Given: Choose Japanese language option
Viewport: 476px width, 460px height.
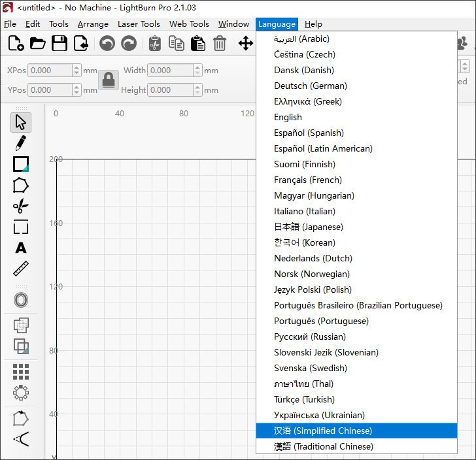Looking at the screenshot, I should (356, 227).
